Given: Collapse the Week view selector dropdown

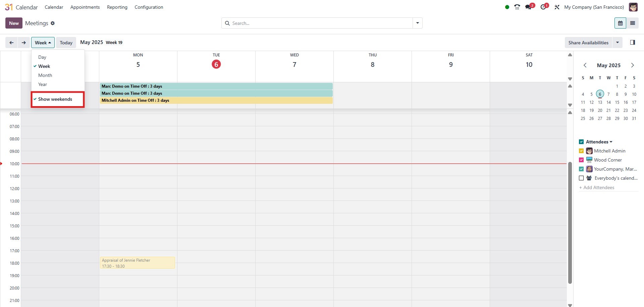Looking at the screenshot, I should [43, 43].
